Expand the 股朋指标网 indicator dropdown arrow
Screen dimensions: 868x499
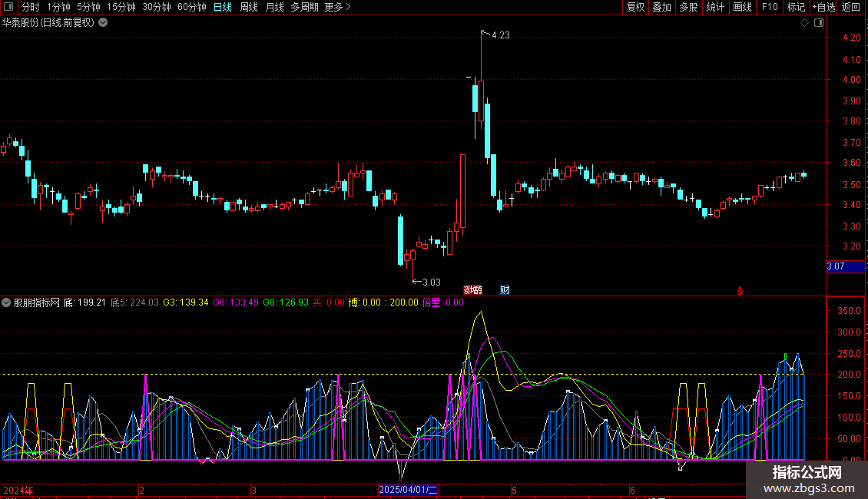point(7,302)
